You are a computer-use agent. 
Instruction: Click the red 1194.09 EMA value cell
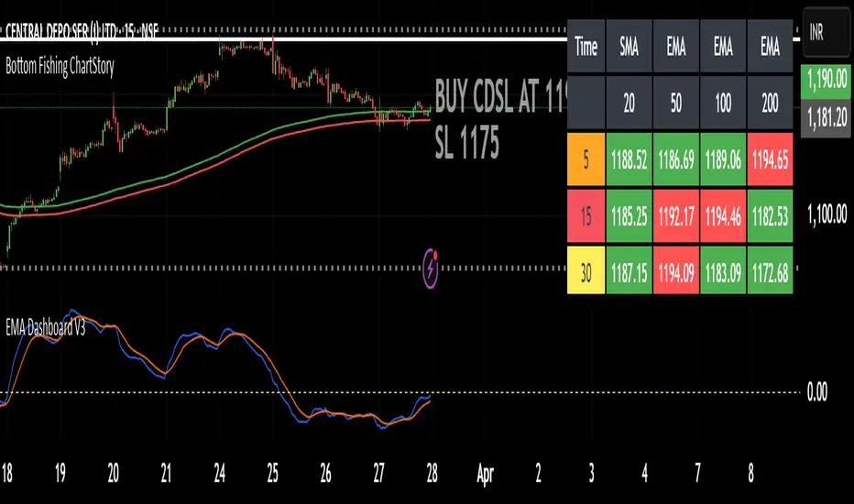(676, 271)
